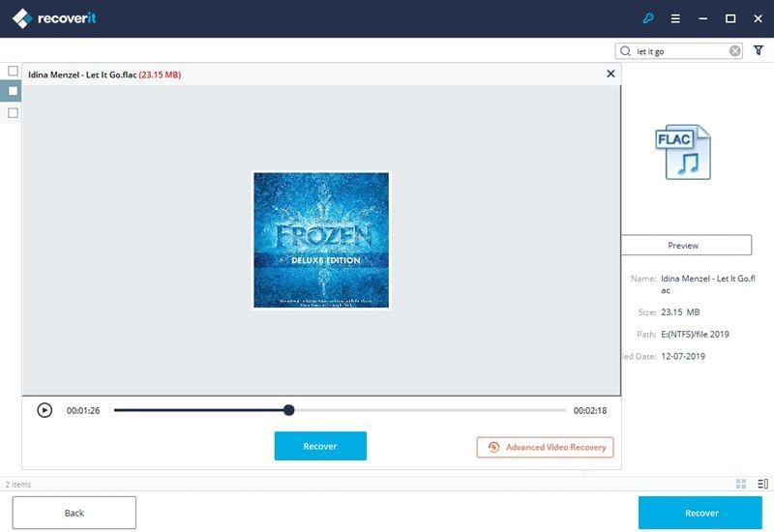Tick the third file checkbox
Image resolution: width=774 pixels, height=532 pixels.
(x=14, y=113)
